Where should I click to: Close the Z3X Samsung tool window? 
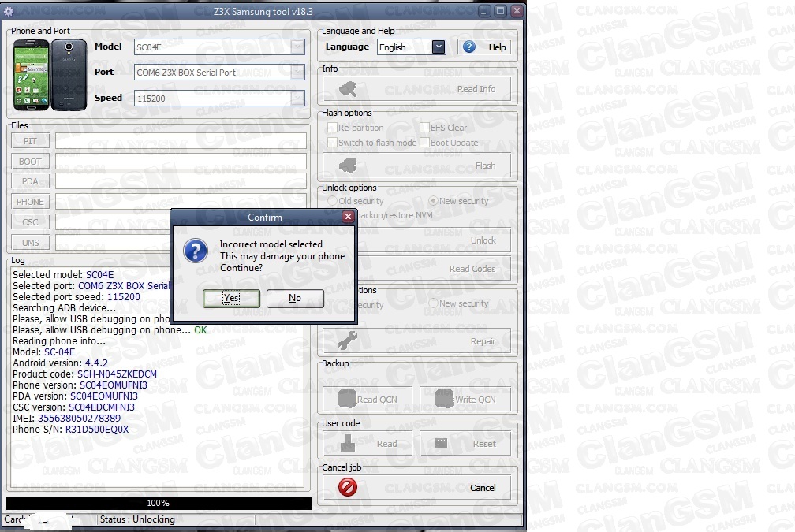pyautogui.click(x=517, y=11)
